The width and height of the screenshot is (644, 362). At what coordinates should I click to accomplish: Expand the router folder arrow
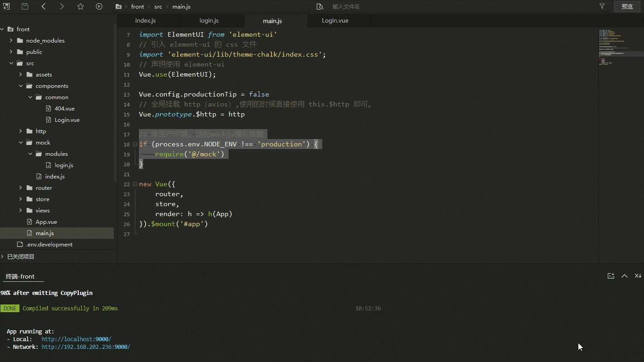coord(20,188)
